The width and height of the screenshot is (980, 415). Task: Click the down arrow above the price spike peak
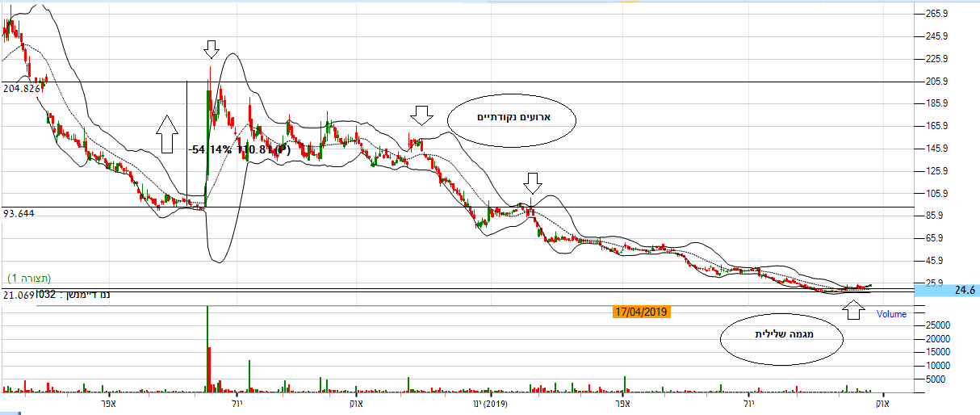[211, 50]
